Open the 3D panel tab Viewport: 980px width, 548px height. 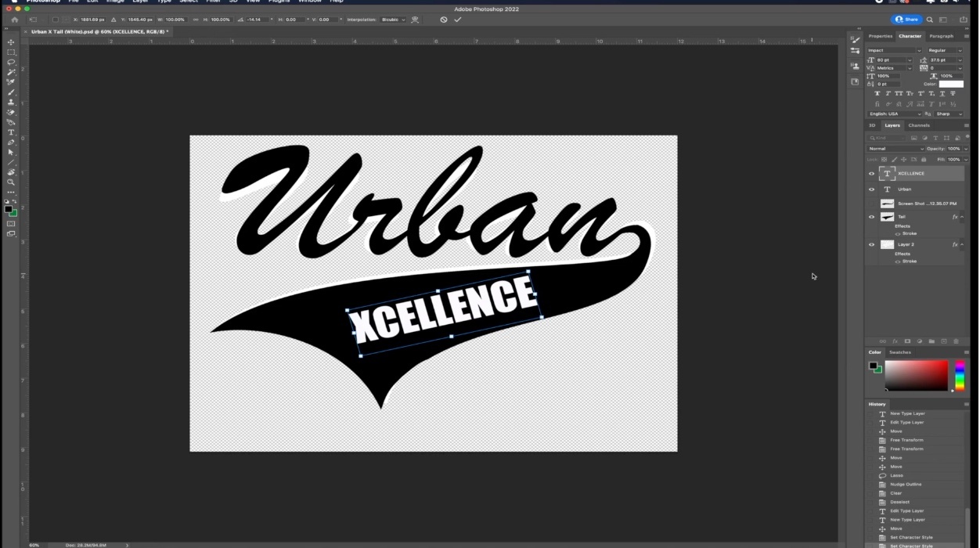[872, 125]
